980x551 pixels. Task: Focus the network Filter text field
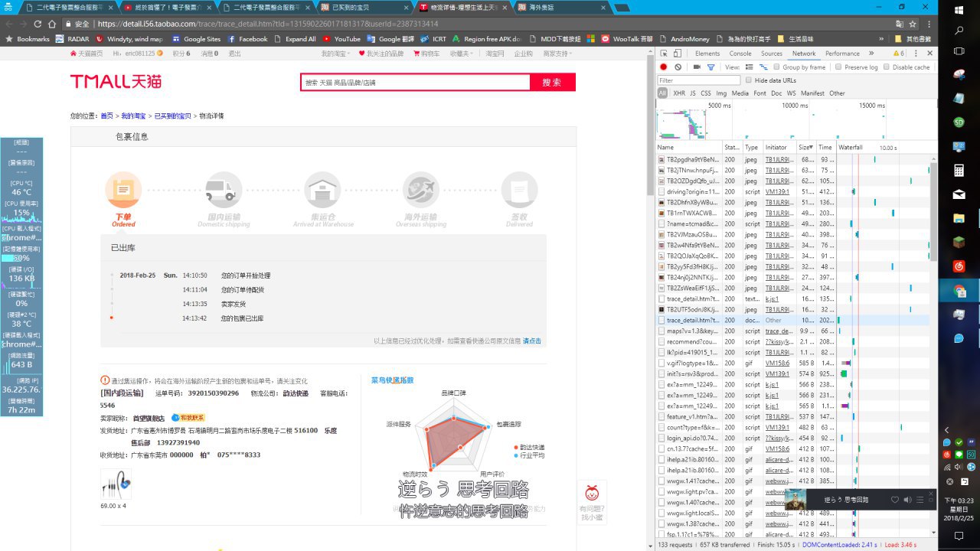tap(699, 80)
